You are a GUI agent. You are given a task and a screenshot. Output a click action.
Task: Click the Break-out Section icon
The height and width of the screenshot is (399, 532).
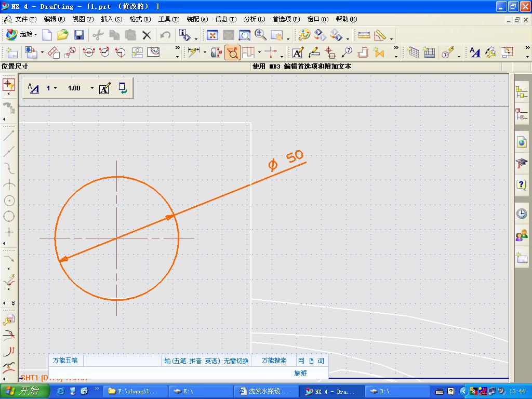pyautogui.click(x=153, y=52)
